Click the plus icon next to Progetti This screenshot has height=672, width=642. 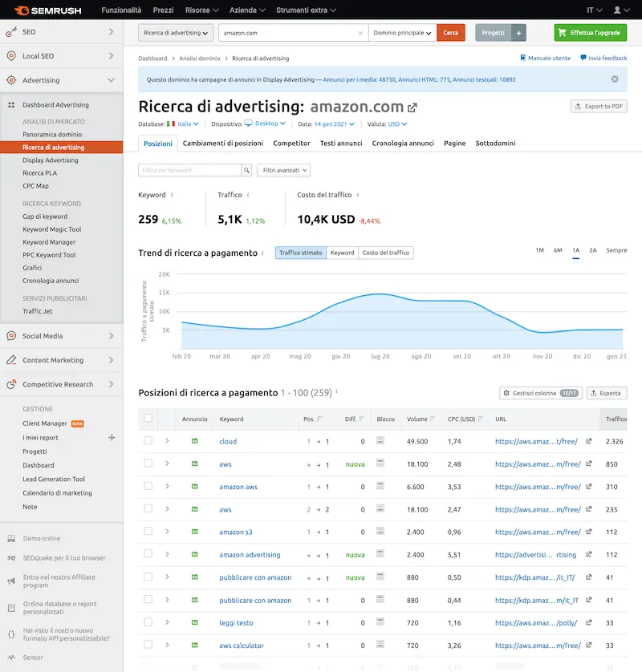518,33
